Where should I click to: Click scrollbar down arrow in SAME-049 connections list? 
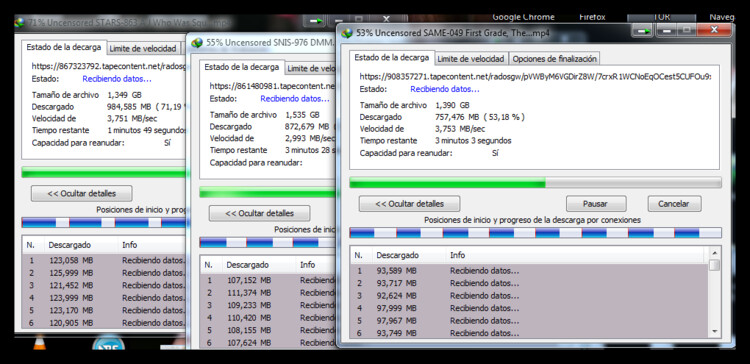(714, 331)
